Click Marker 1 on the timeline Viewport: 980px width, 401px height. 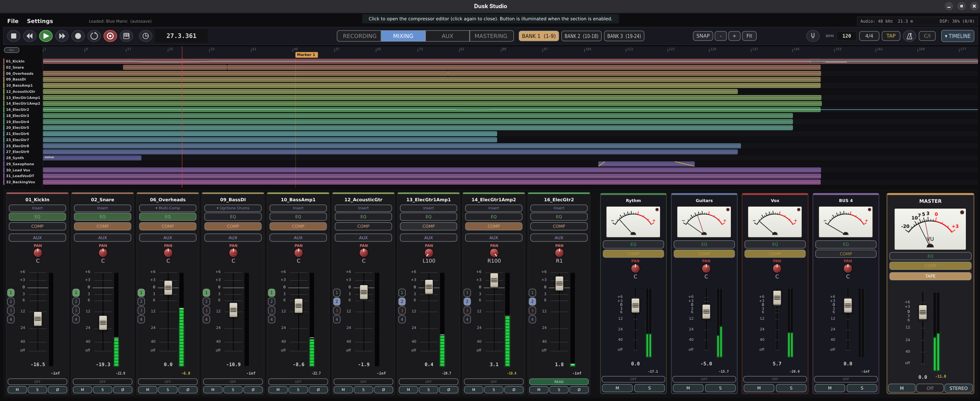tap(306, 55)
